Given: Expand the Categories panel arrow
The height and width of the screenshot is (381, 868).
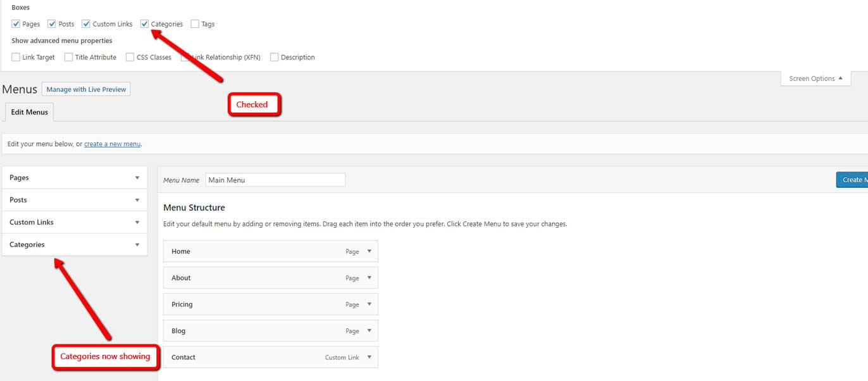Looking at the screenshot, I should coord(137,245).
